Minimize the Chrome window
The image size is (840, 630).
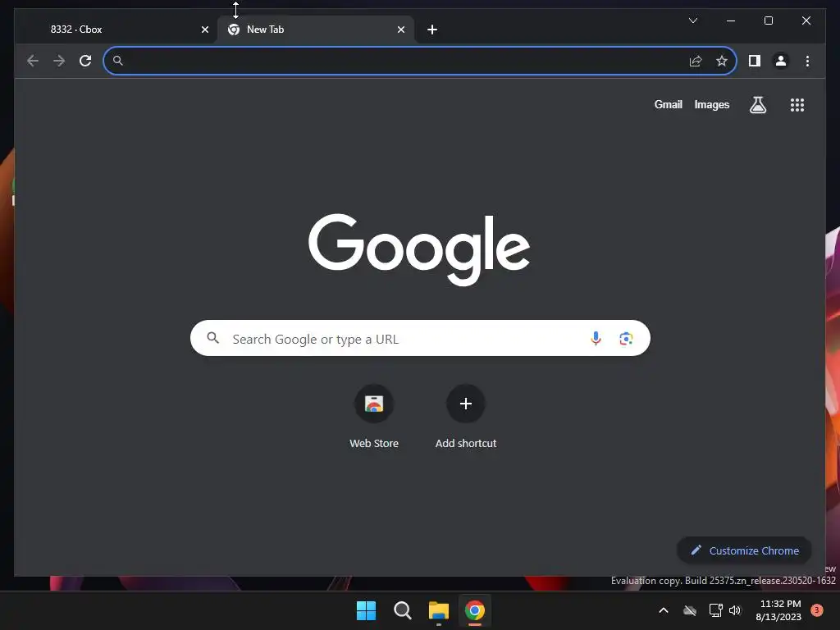[x=731, y=21]
